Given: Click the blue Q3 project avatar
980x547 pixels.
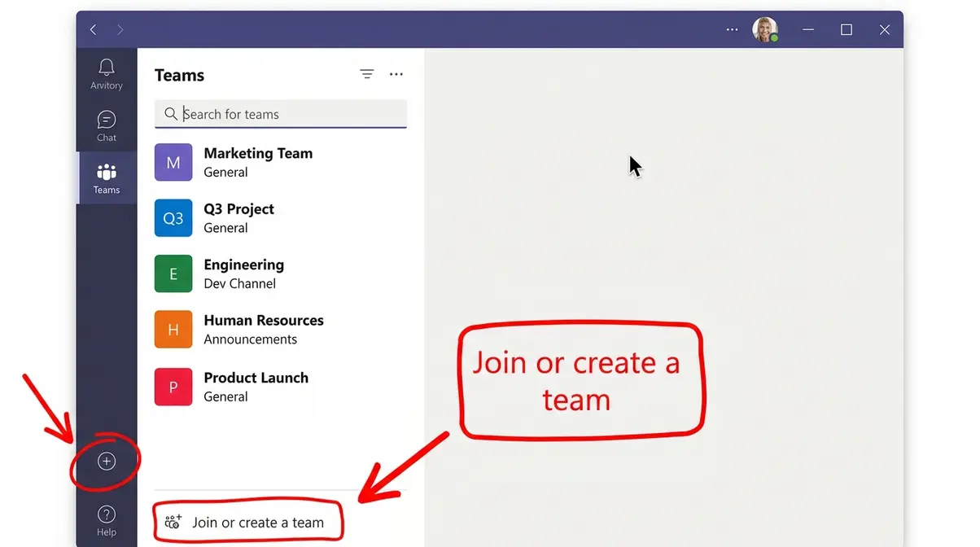Looking at the screenshot, I should tap(173, 218).
